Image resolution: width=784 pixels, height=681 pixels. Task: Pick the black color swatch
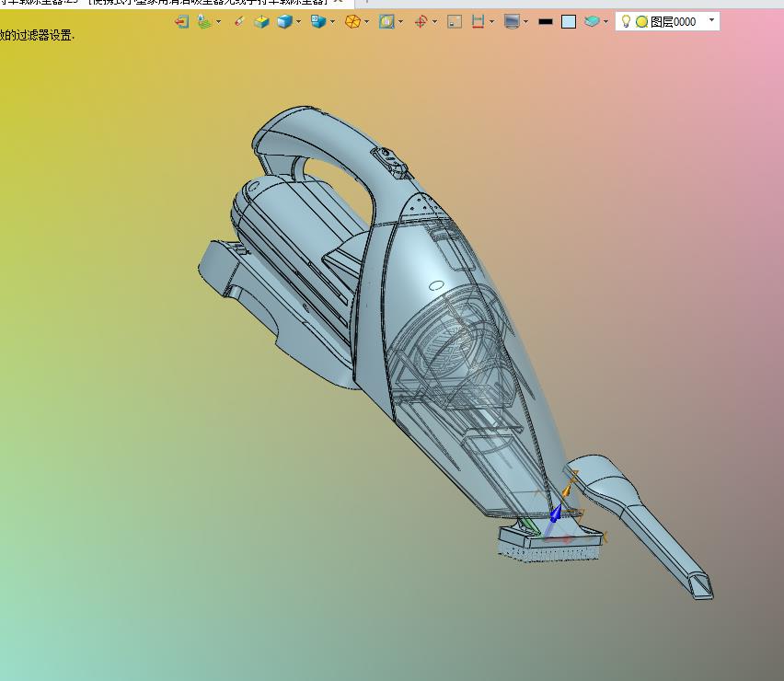tap(546, 22)
